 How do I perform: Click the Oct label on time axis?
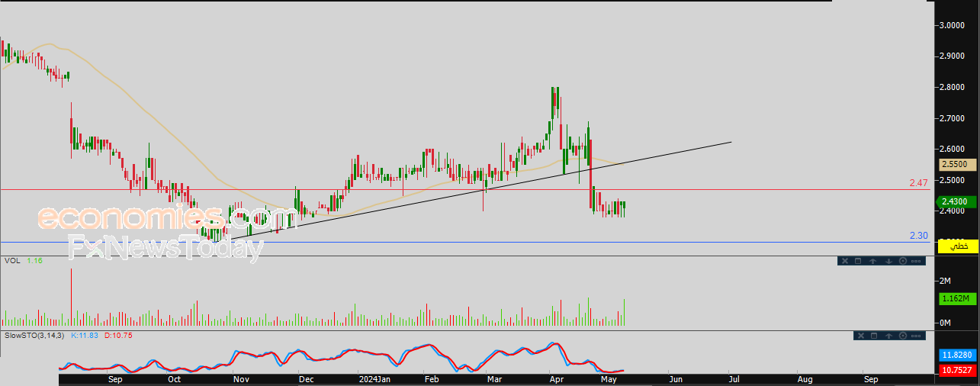pos(174,378)
